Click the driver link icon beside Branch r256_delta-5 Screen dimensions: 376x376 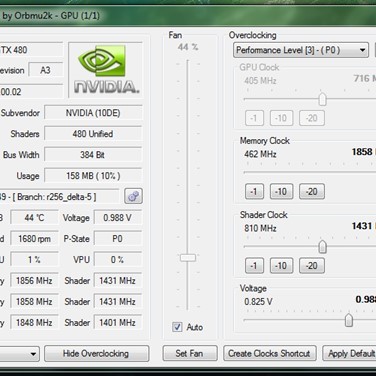[133, 196]
